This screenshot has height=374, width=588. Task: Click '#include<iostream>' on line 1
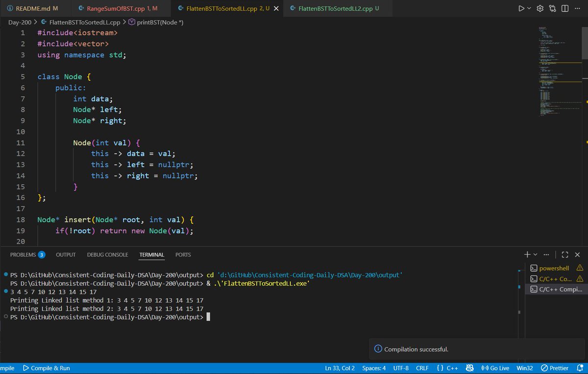[x=77, y=33]
